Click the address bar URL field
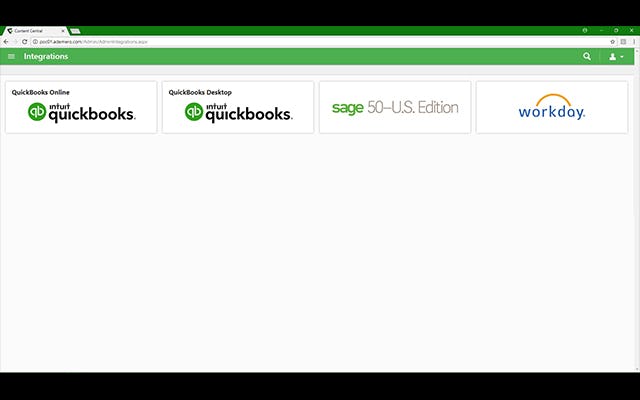This screenshot has width=640, height=400. pos(320,42)
